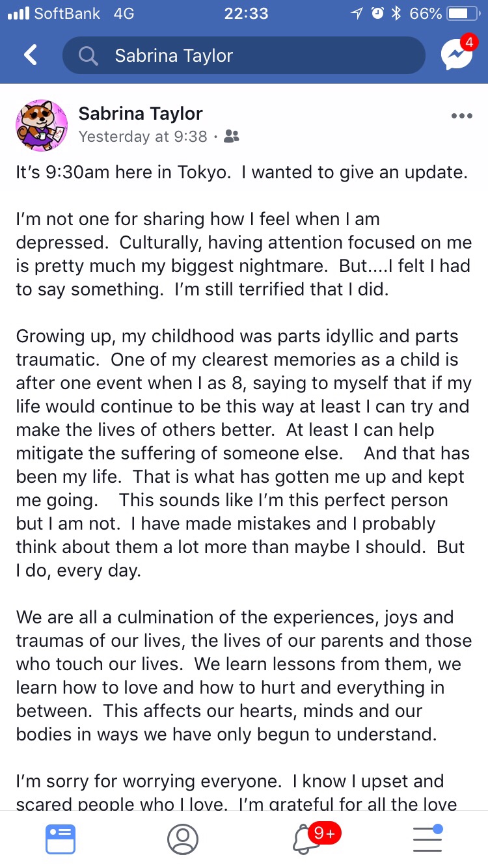Open the hamburger menu tab
Viewport: 488px width, 868px height.
coord(427,839)
